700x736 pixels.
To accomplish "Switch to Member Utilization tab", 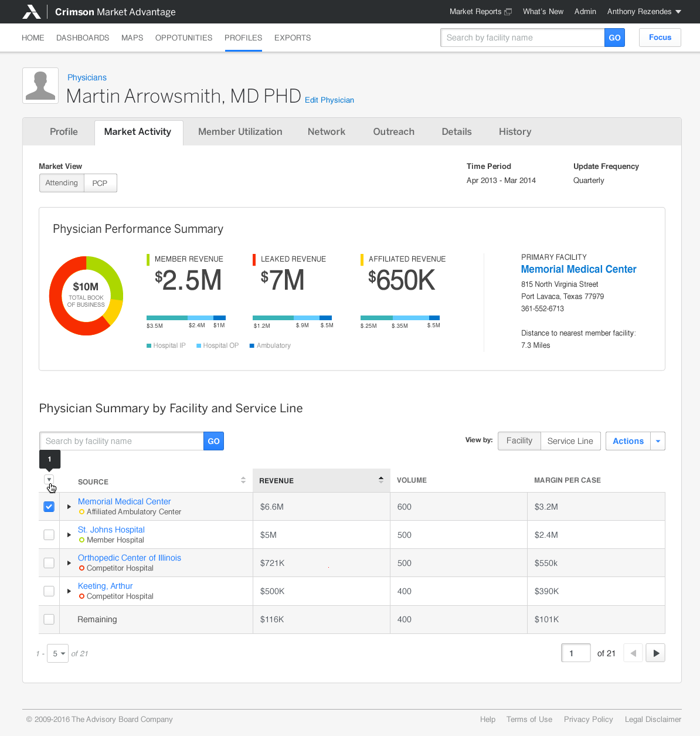I will click(240, 132).
